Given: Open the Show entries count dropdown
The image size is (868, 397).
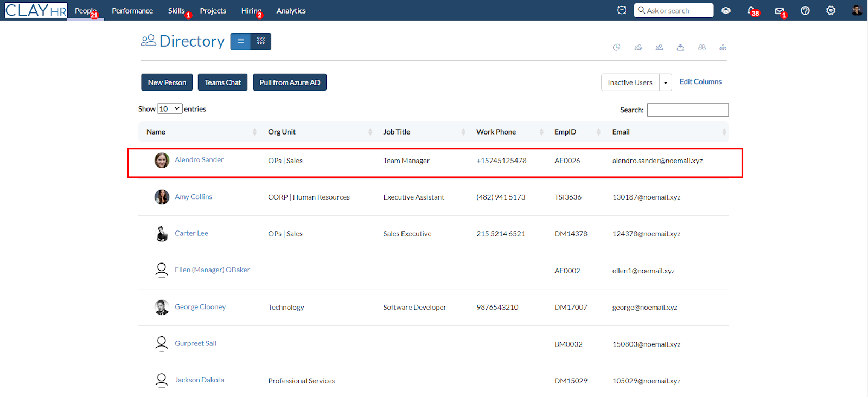Looking at the screenshot, I should [x=170, y=109].
